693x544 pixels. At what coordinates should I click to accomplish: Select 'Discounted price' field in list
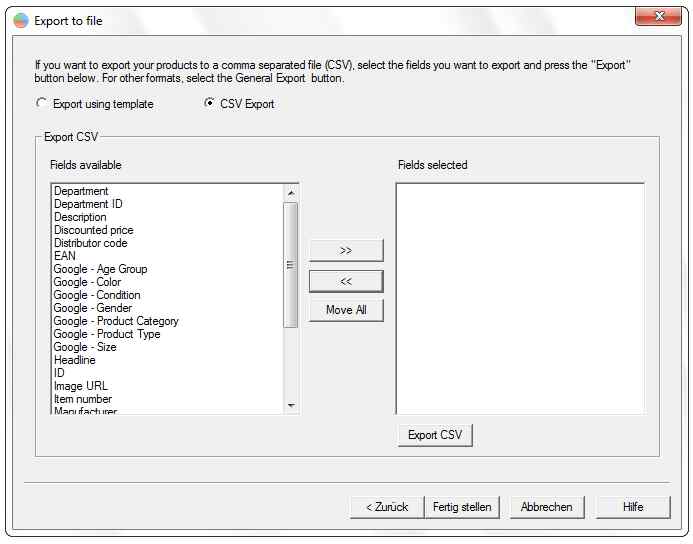[x=93, y=230]
